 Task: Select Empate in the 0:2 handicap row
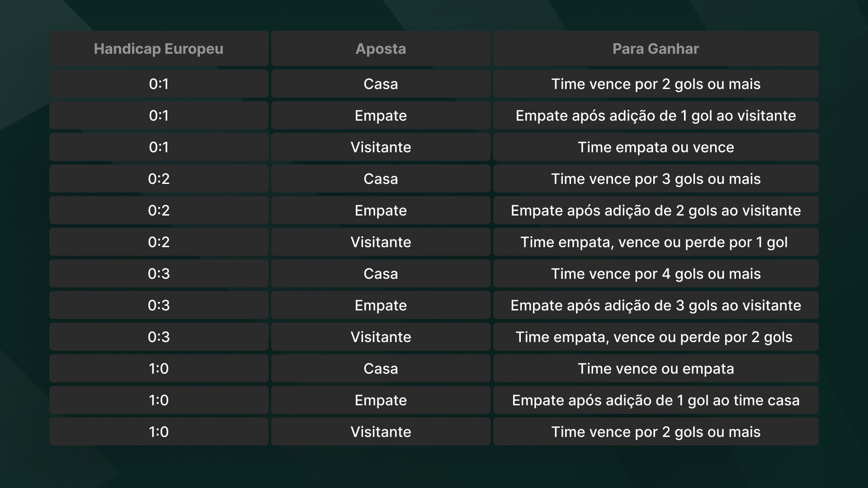(x=381, y=211)
